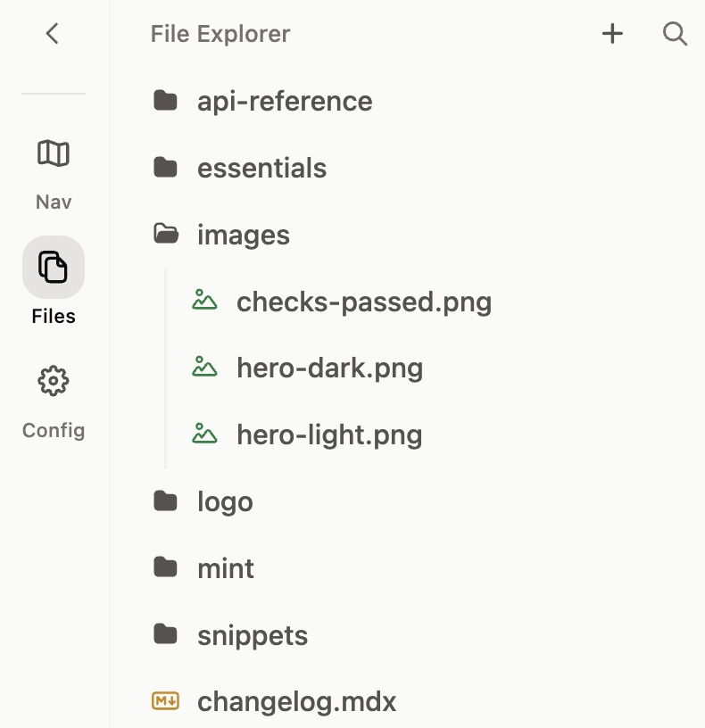The image size is (705, 728).
Task: Select hero-dark.png in the file tree
Action: click(329, 368)
